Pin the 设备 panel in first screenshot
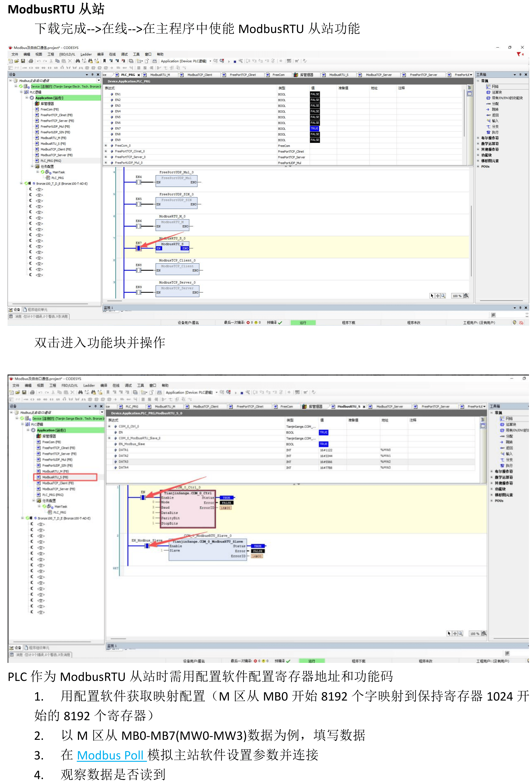The height and width of the screenshot is (783, 532). point(92,75)
